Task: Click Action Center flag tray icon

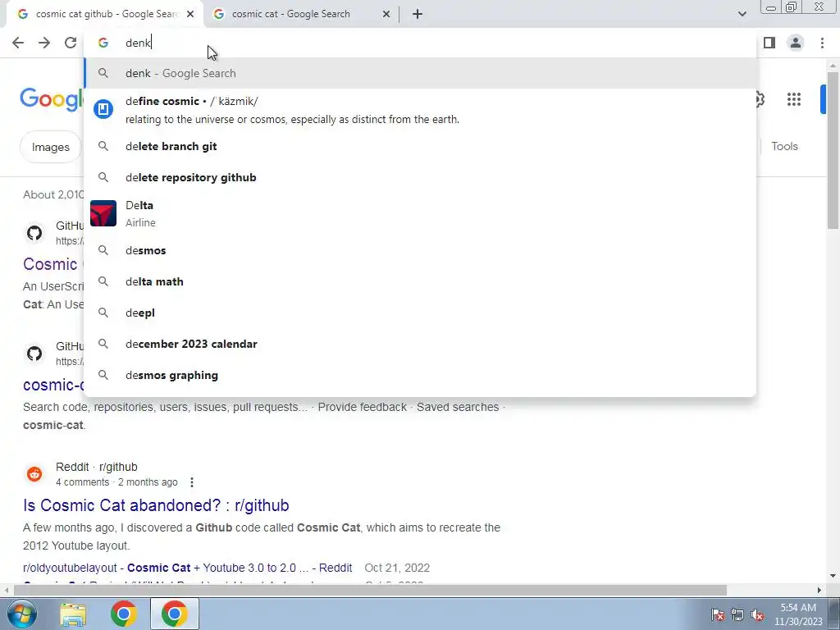Action: click(718, 614)
